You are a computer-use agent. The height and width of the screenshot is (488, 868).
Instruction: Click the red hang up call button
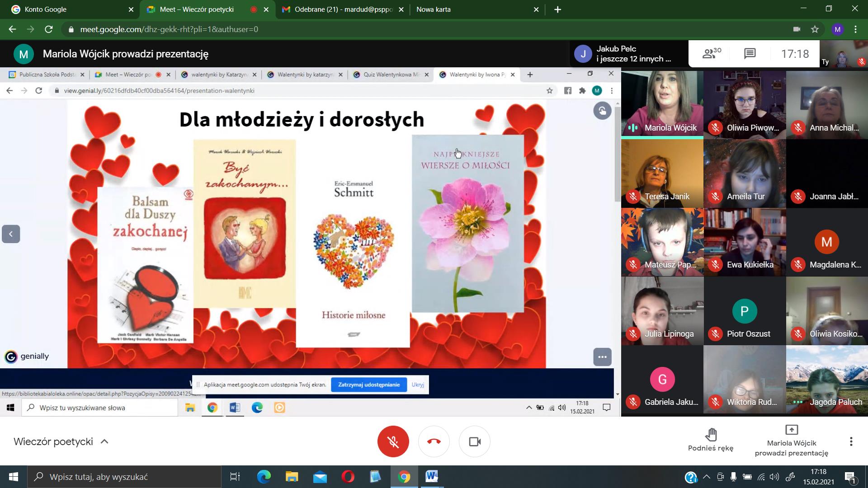pyautogui.click(x=434, y=441)
